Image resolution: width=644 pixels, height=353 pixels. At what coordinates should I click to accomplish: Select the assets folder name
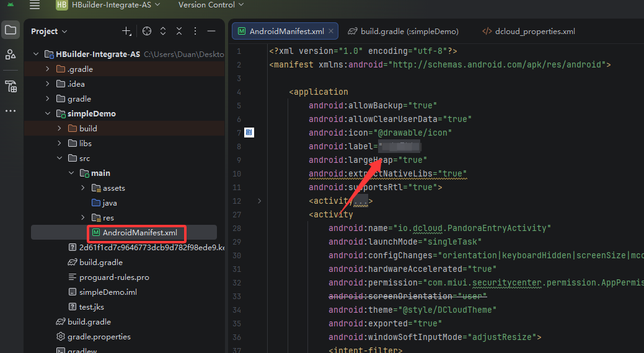tap(114, 188)
